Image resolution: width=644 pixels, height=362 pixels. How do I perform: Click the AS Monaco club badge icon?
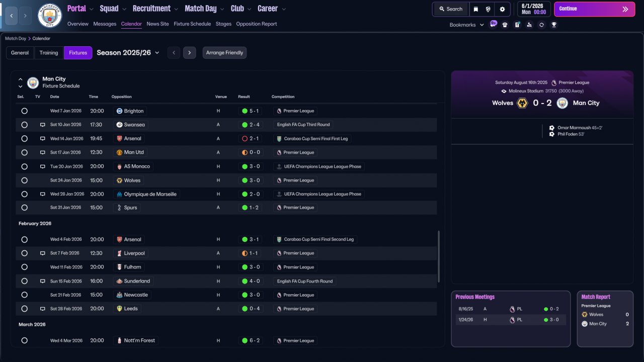click(119, 166)
